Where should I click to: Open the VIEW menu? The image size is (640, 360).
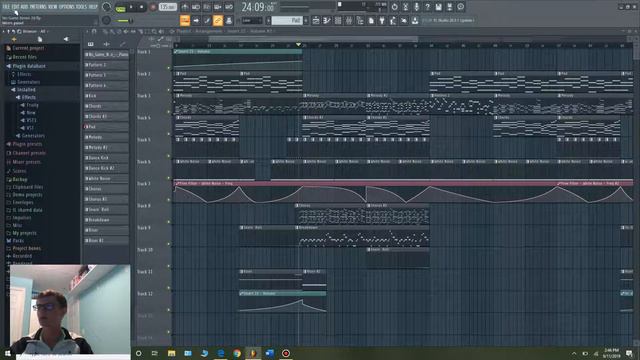pyautogui.click(x=53, y=7)
